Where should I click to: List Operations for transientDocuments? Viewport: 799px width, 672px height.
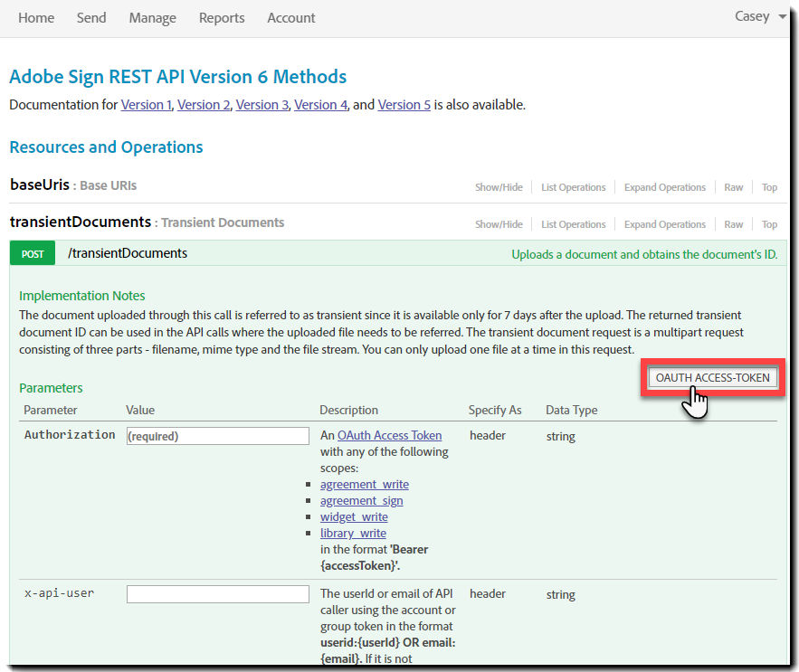click(573, 224)
